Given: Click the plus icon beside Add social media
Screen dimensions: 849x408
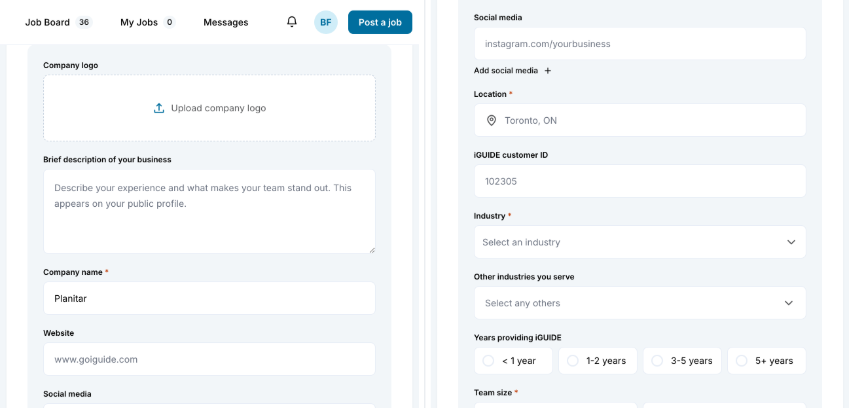Looking at the screenshot, I should coord(547,71).
